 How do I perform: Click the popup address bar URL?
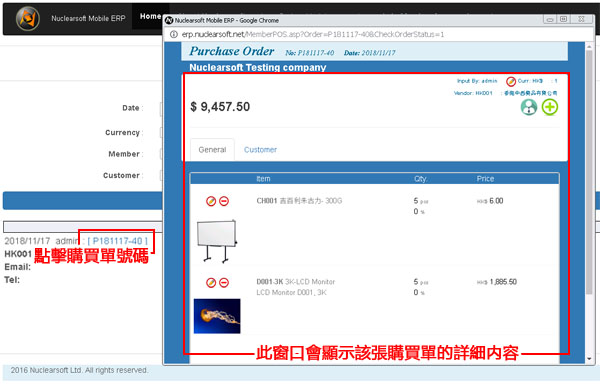313,34
